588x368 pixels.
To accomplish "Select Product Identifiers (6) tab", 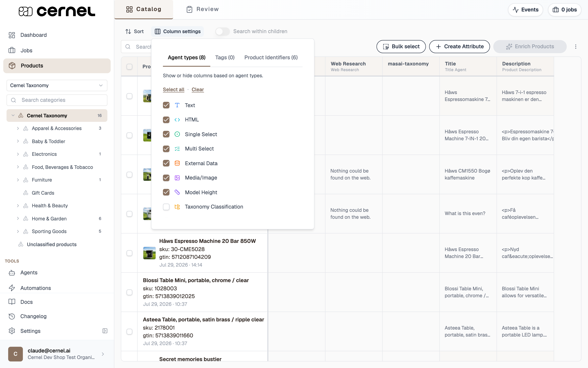I will pyautogui.click(x=271, y=57).
